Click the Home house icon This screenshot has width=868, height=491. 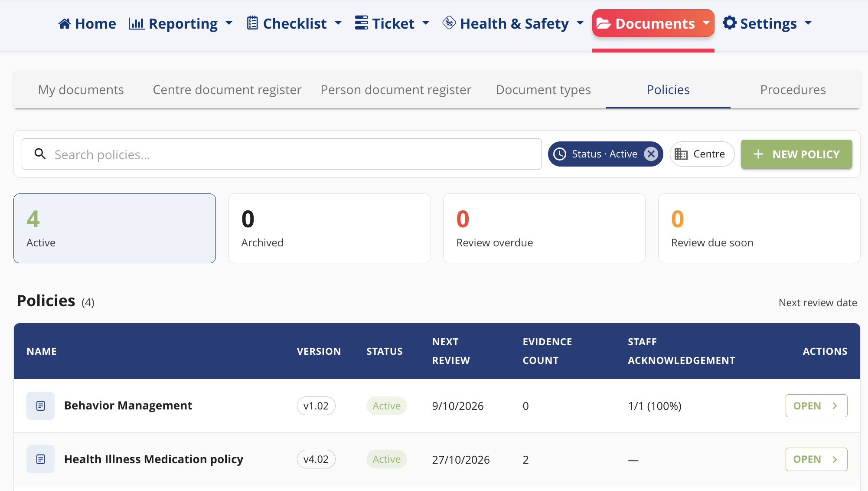65,23
